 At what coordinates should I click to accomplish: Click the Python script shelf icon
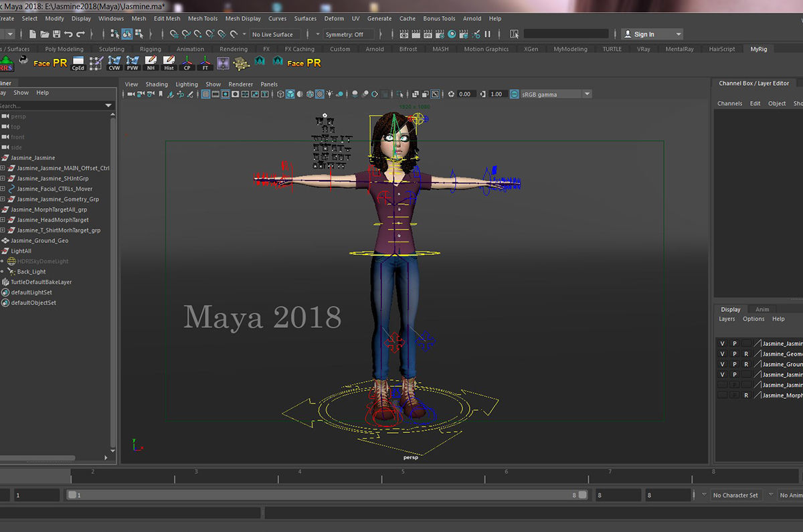pyautogui.click(x=23, y=61)
